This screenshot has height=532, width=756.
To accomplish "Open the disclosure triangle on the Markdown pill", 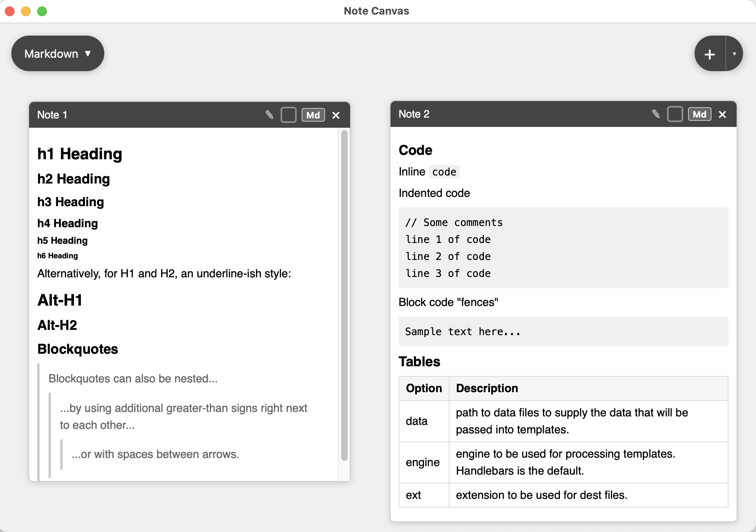I will [89, 53].
